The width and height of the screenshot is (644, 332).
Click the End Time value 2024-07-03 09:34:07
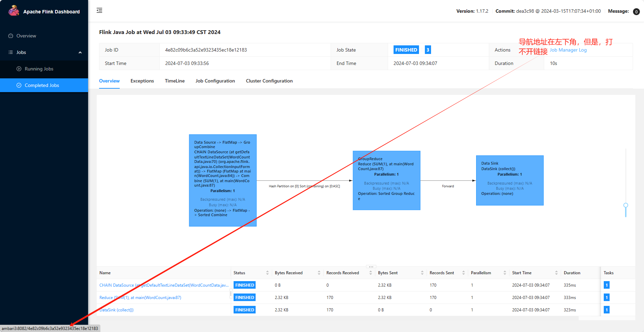tap(415, 63)
